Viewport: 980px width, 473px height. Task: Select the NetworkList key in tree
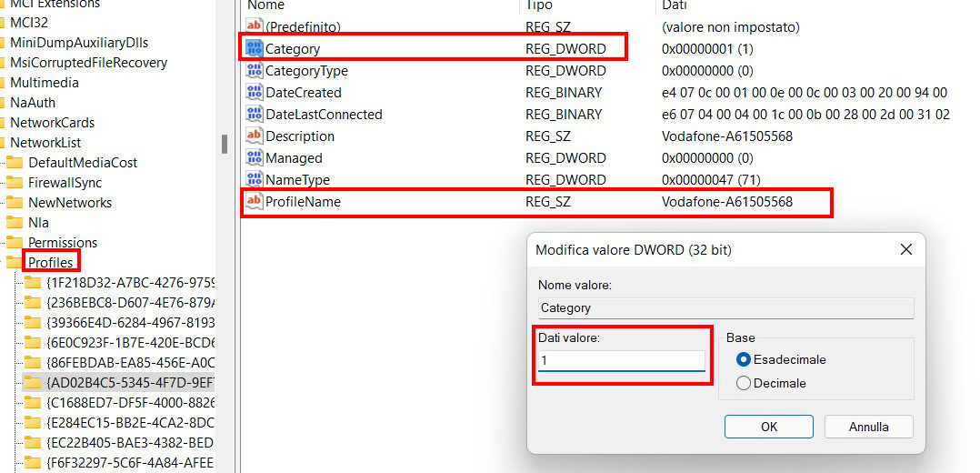[x=45, y=143]
